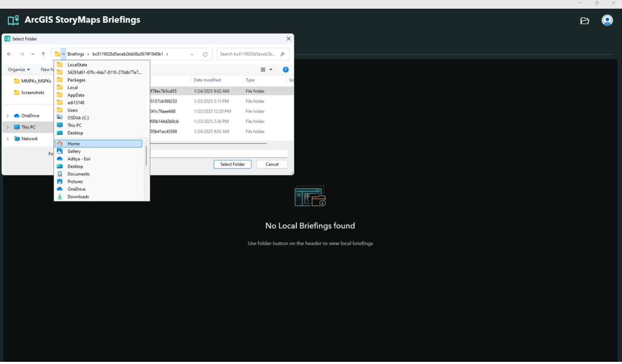The width and height of the screenshot is (622, 364).
Task: Select OneDrive in the navigation pane
Action: point(30,116)
